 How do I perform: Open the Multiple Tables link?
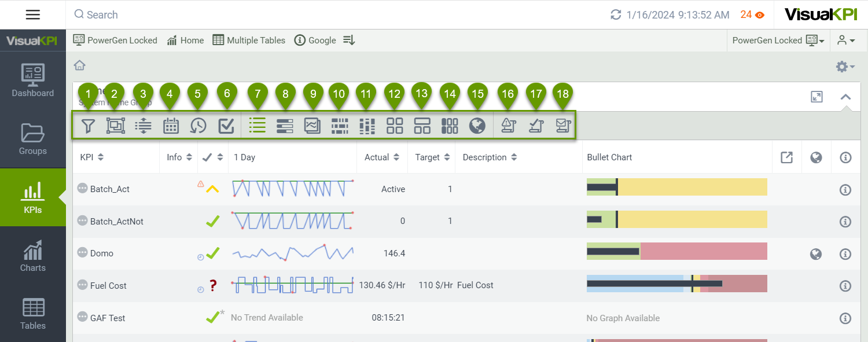pyautogui.click(x=249, y=41)
